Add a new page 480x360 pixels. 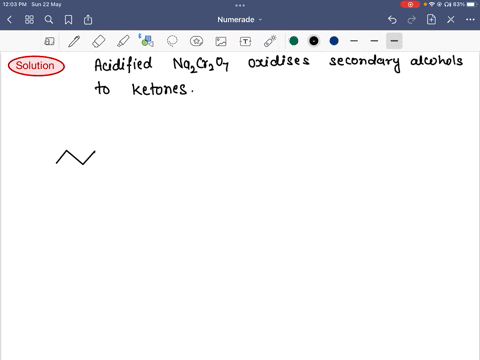click(431, 20)
